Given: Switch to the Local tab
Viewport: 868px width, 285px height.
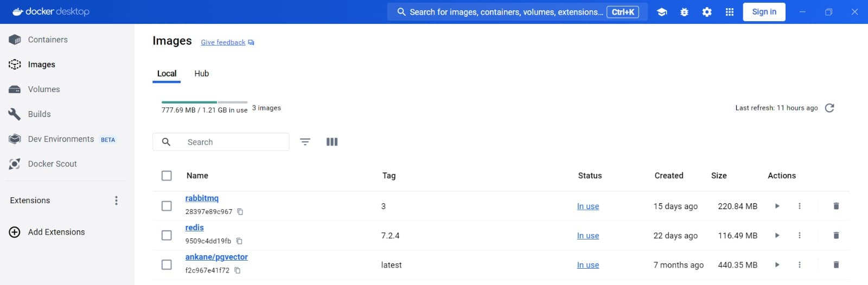Looking at the screenshot, I should [167, 74].
